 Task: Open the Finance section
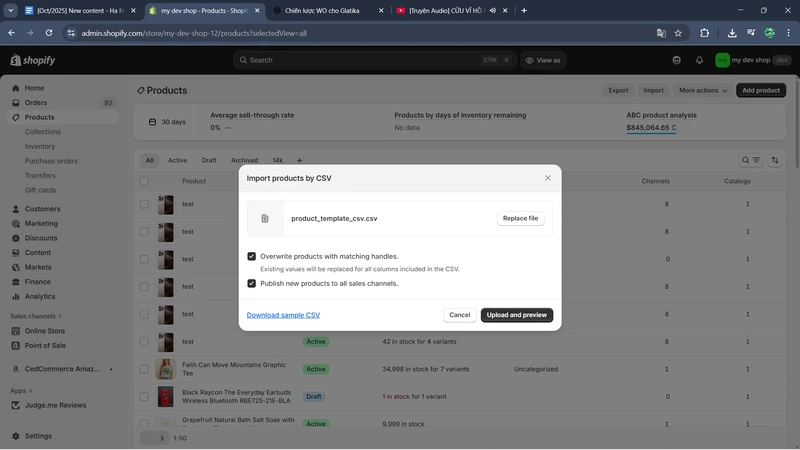coord(37,282)
